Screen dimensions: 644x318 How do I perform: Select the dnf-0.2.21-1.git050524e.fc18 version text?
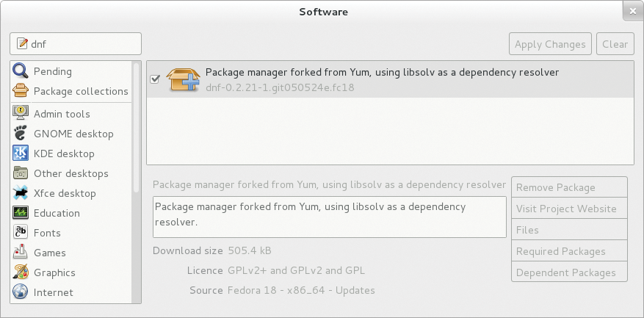coord(280,87)
